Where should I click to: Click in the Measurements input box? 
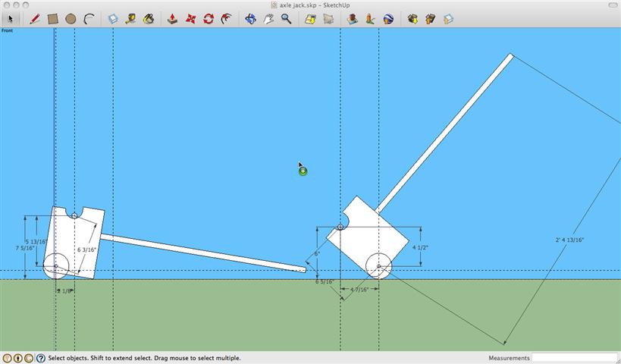(x=574, y=358)
